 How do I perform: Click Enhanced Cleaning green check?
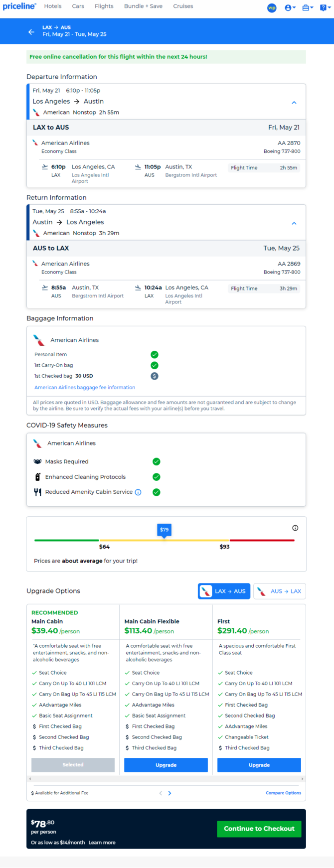[x=157, y=477]
